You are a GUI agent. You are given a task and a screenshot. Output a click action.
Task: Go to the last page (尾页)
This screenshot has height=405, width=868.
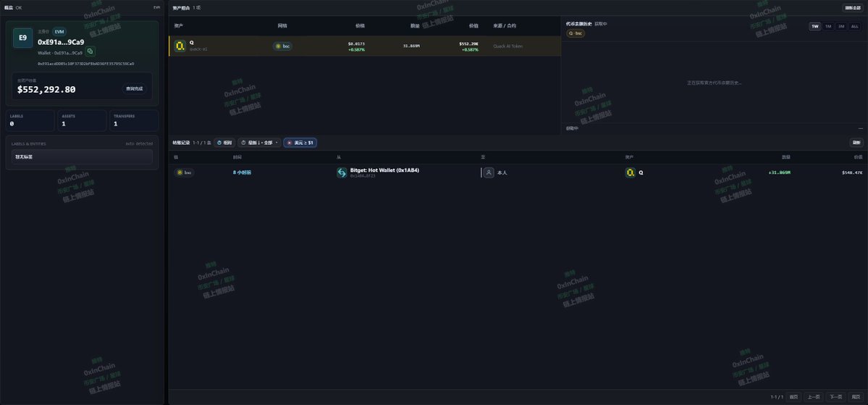[856, 397]
